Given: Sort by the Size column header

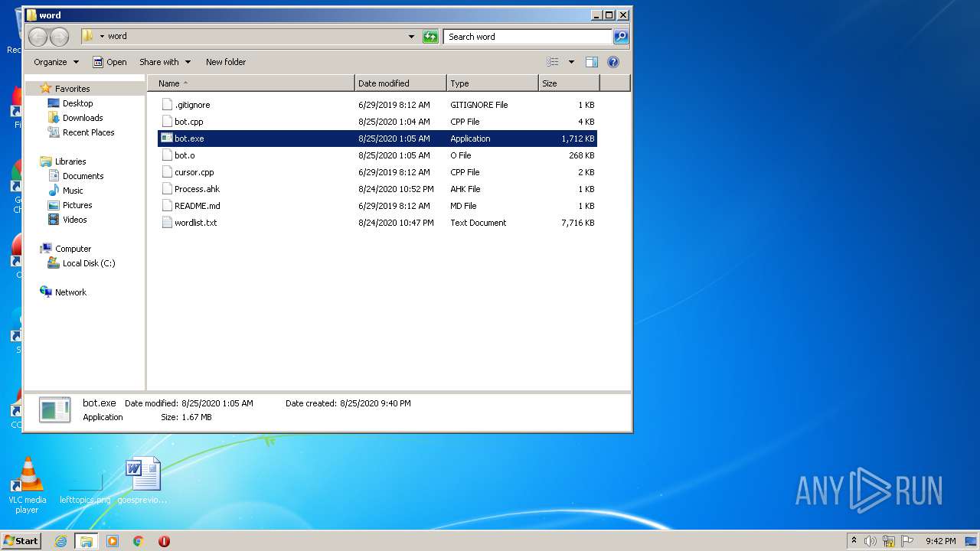Looking at the screenshot, I should (569, 83).
